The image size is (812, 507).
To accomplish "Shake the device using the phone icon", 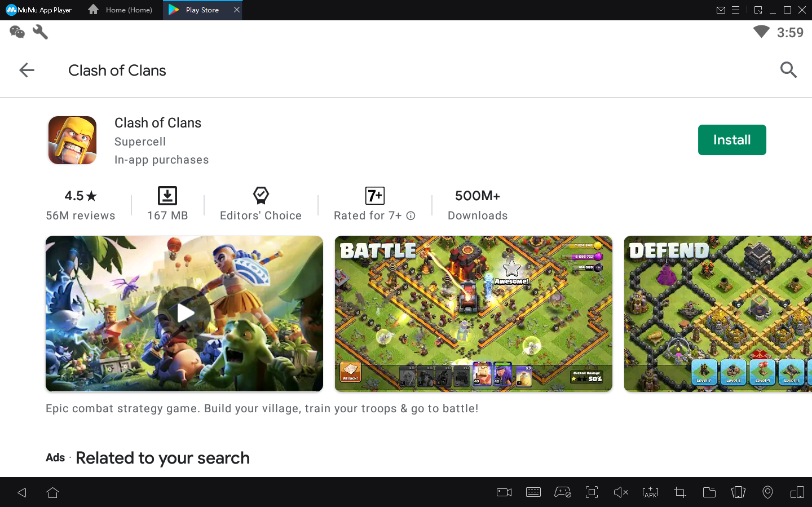I will click(x=738, y=492).
